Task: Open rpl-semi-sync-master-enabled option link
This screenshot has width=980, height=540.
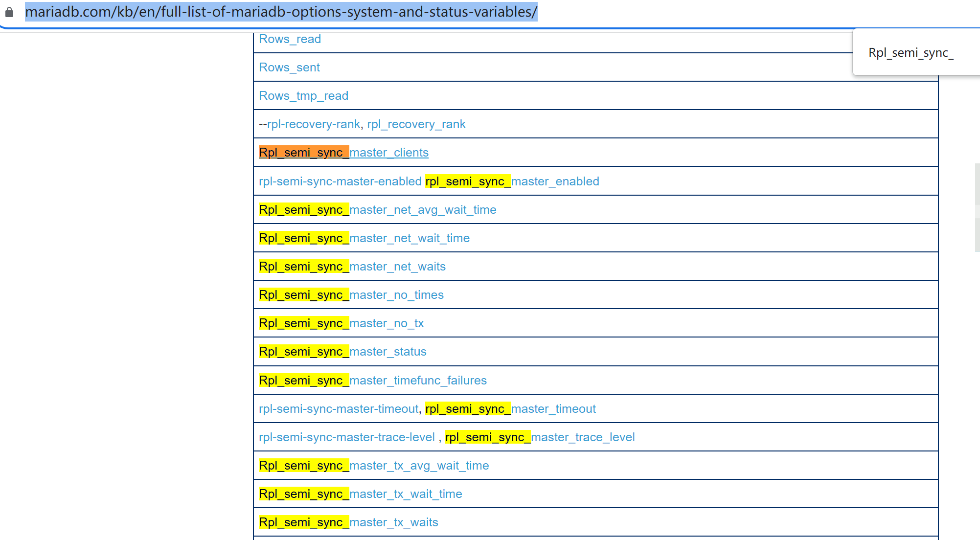Action: [340, 181]
